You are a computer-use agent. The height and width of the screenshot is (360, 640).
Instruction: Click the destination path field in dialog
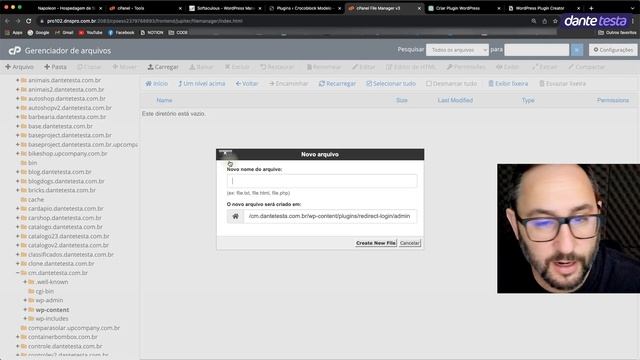[330, 216]
